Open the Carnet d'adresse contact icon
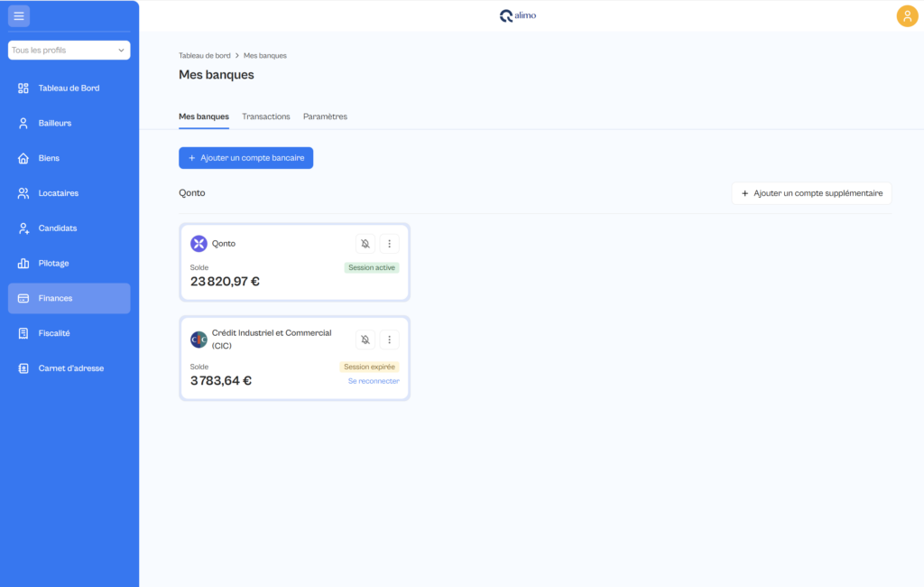 [23, 368]
